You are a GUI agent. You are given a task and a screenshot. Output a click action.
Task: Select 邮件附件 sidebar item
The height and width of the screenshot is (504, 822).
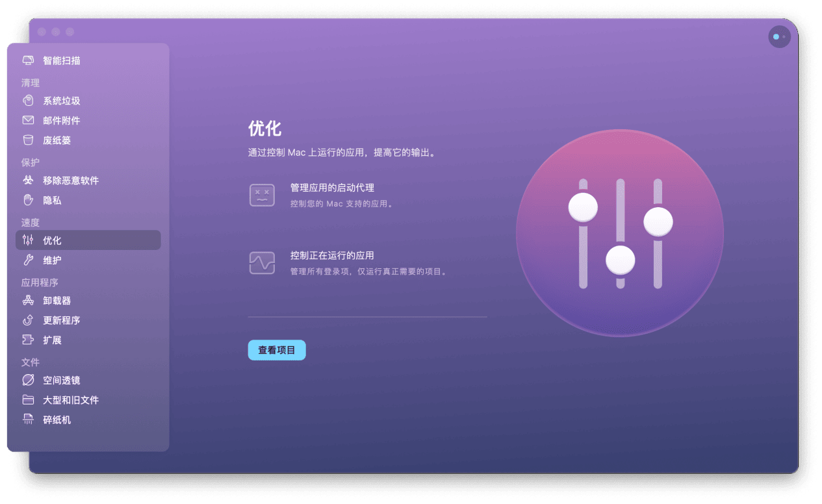tap(88, 120)
